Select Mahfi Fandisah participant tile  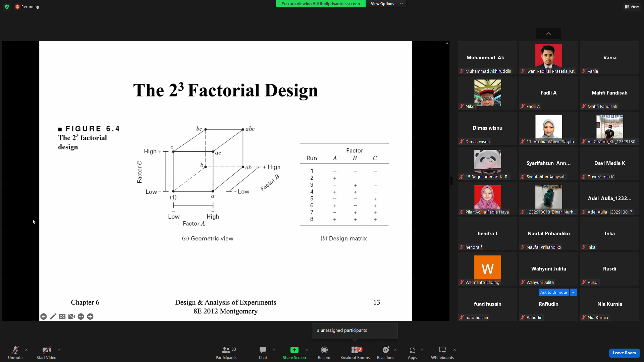click(x=610, y=93)
